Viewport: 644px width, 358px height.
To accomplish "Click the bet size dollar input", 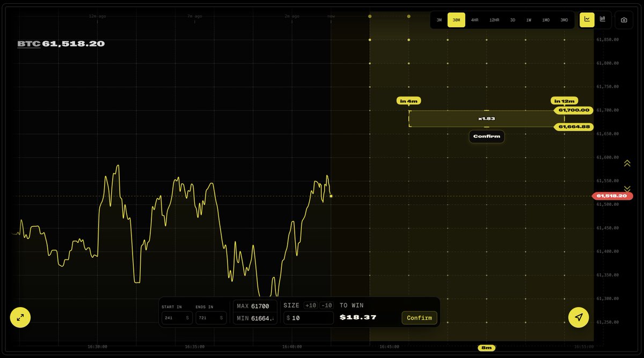I will (309, 318).
